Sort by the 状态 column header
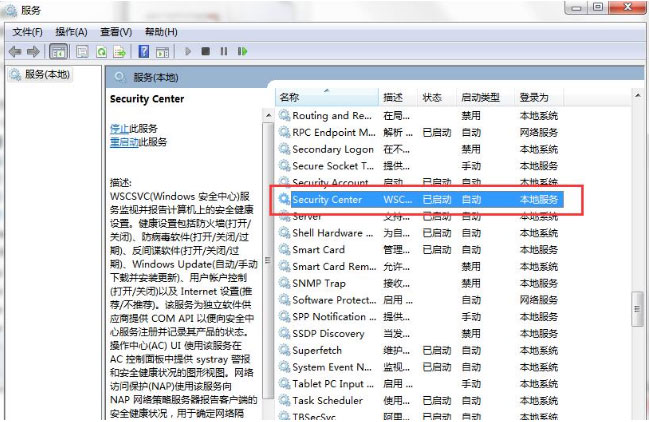The width and height of the screenshot is (650, 422). point(437,97)
